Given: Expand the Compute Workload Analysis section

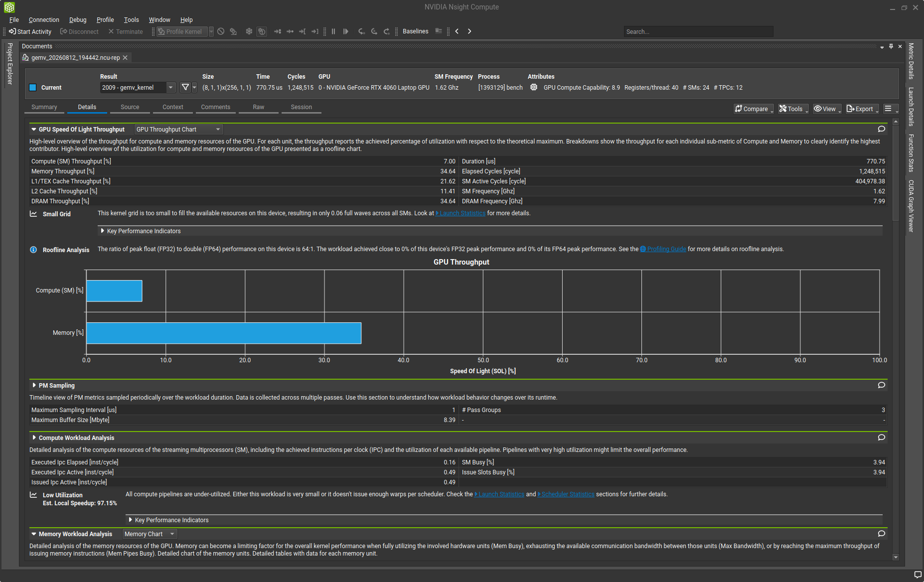Looking at the screenshot, I should pos(34,437).
